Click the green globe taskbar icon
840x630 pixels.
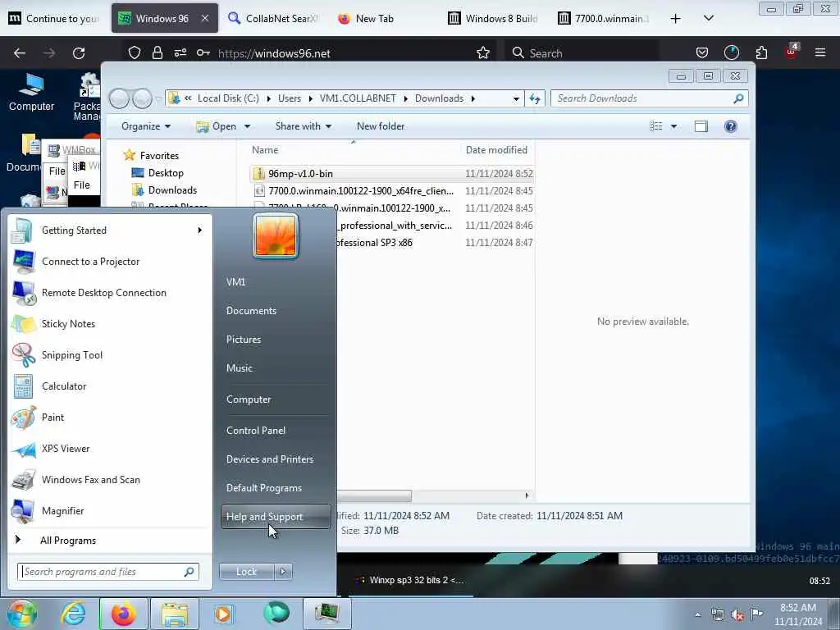pyautogui.click(x=276, y=613)
